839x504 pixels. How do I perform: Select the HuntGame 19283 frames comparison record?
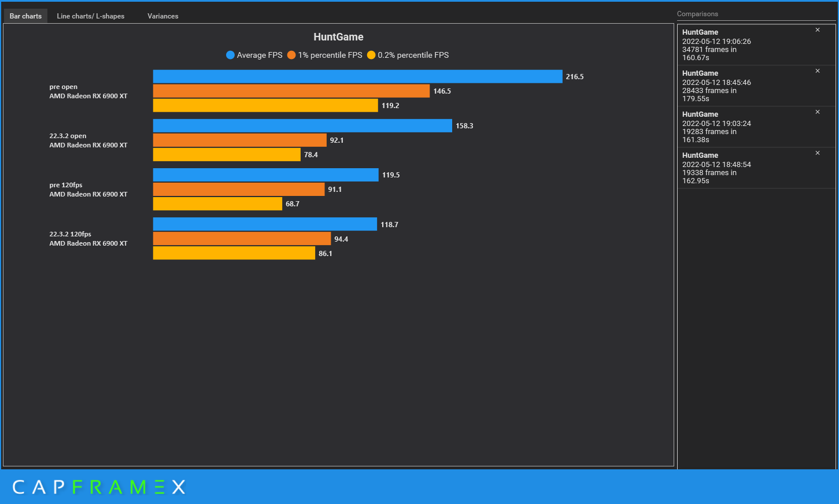click(x=756, y=127)
